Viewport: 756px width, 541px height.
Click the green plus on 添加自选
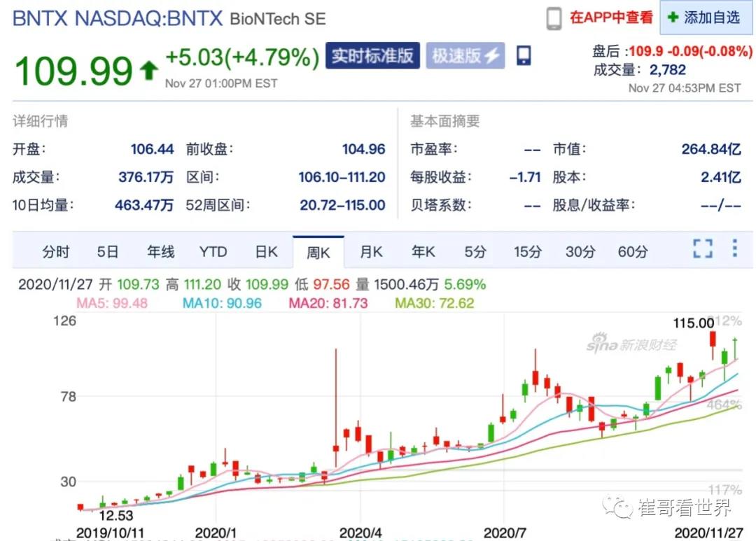pos(673,17)
